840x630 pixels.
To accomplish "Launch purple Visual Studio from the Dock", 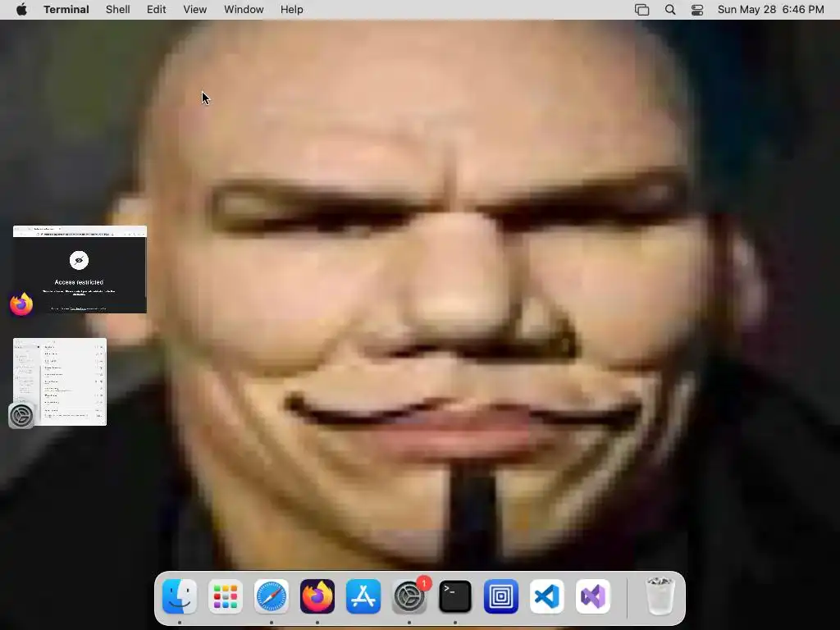I will (x=593, y=596).
